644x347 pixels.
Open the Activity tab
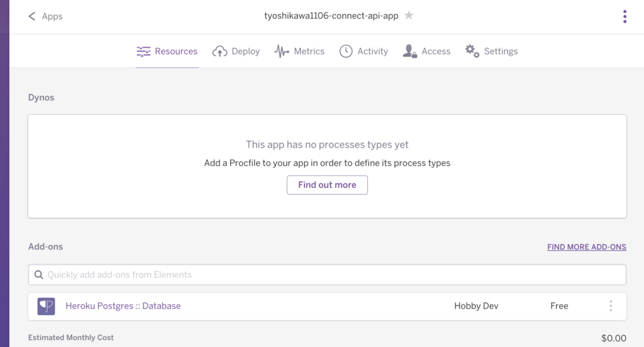364,52
